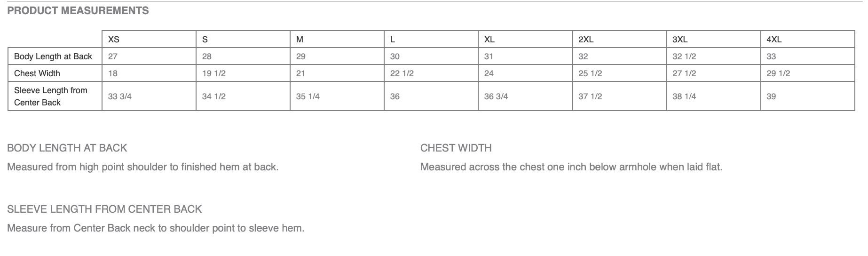Click the chest width value 21 for M
Image resolution: width=868 pixels, height=256 pixels.
(x=301, y=73)
